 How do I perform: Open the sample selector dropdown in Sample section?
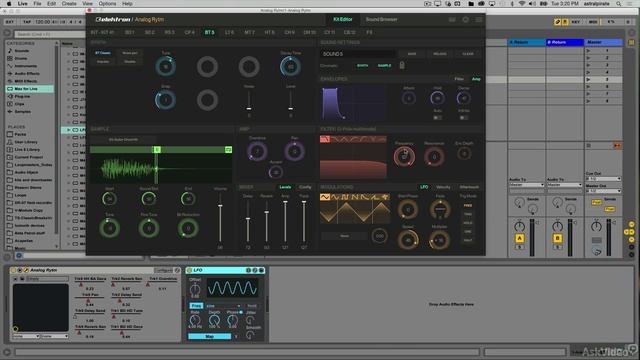123,140
